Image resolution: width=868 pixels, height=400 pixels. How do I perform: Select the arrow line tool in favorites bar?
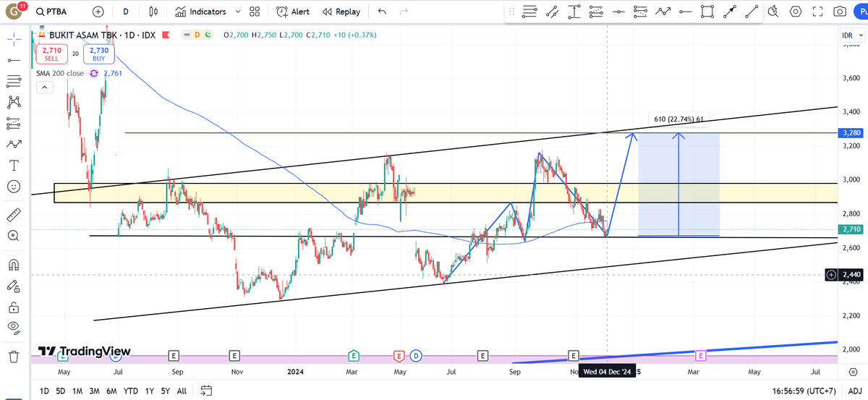730,12
